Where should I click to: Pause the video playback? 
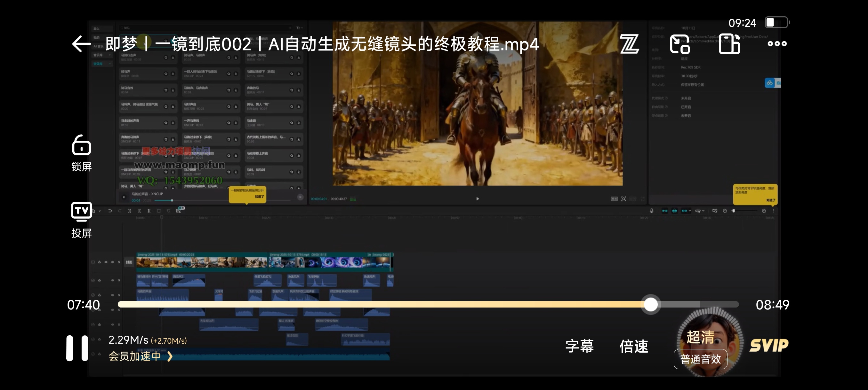point(77,348)
